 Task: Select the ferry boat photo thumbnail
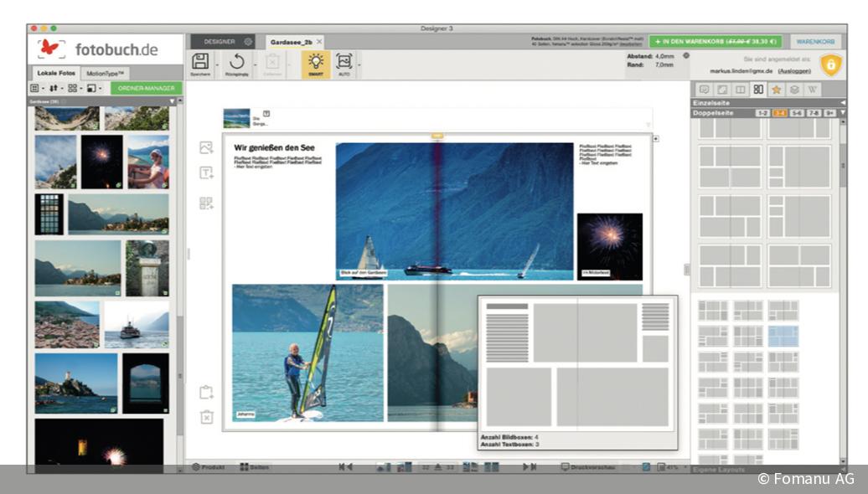coord(137,325)
